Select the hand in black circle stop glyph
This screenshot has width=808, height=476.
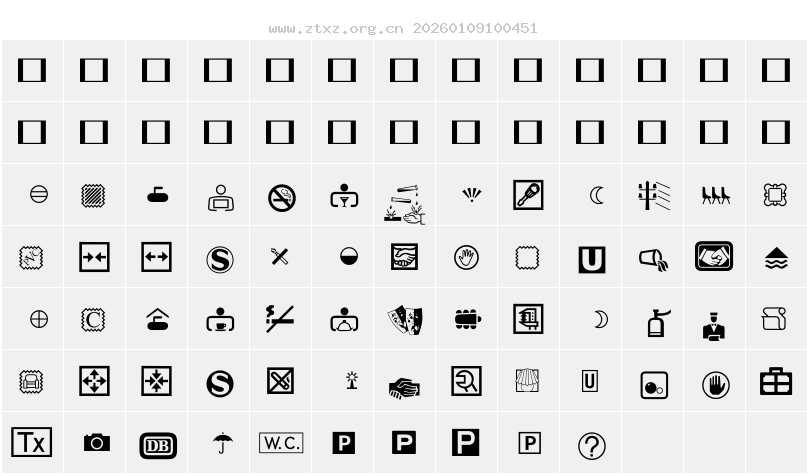[716, 385]
